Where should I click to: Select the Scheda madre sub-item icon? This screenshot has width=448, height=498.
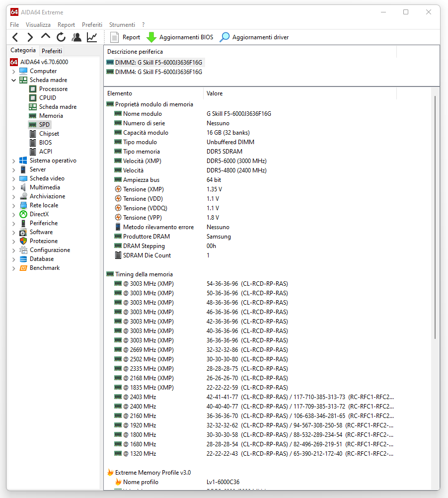[33, 107]
